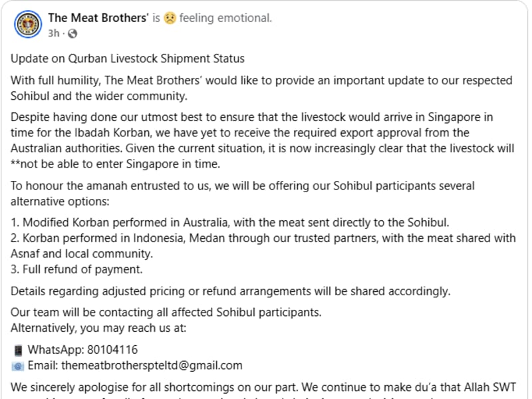
Task: Click WhatsApp number 80104116
Action: click(x=112, y=350)
